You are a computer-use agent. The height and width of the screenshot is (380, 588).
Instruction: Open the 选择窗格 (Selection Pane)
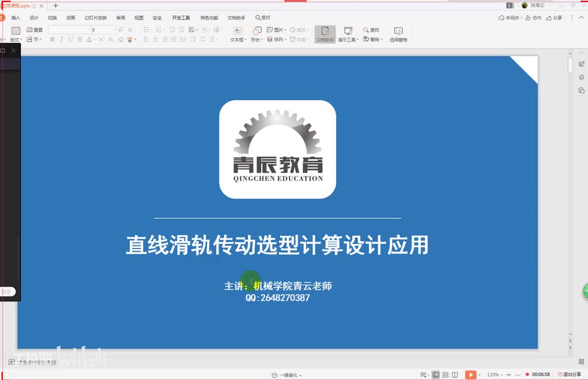[x=399, y=34]
